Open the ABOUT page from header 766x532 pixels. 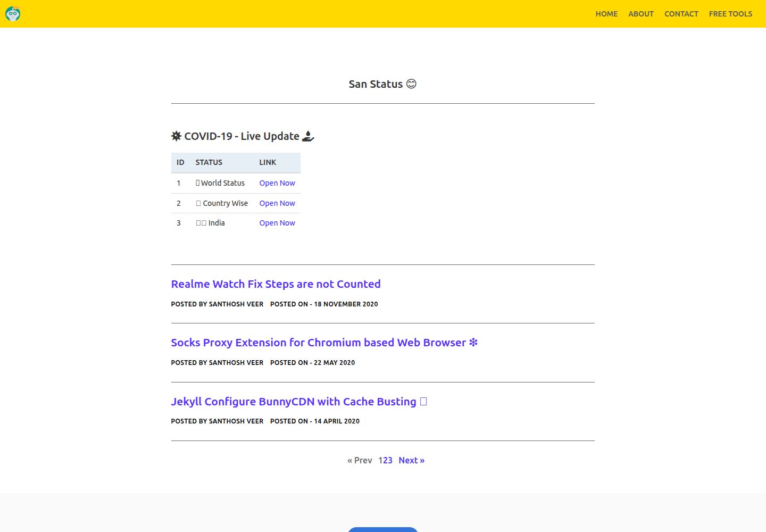[641, 14]
